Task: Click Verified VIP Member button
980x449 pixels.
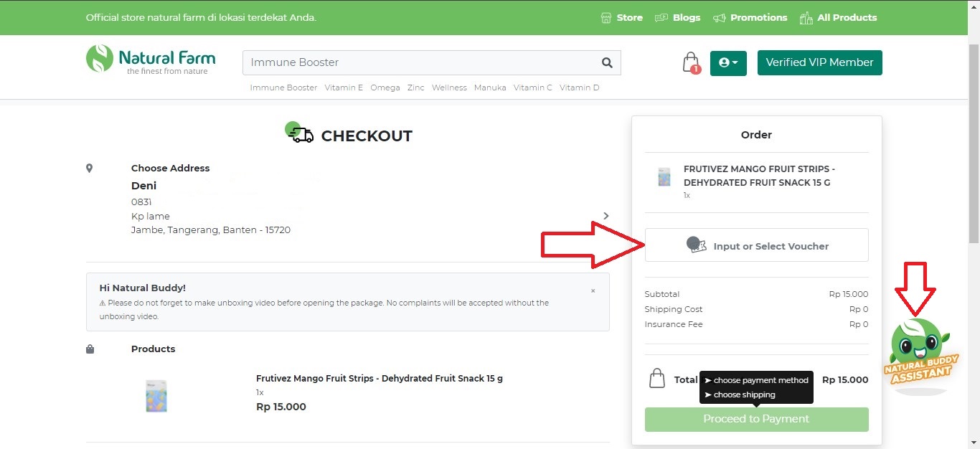Action: coord(819,62)
